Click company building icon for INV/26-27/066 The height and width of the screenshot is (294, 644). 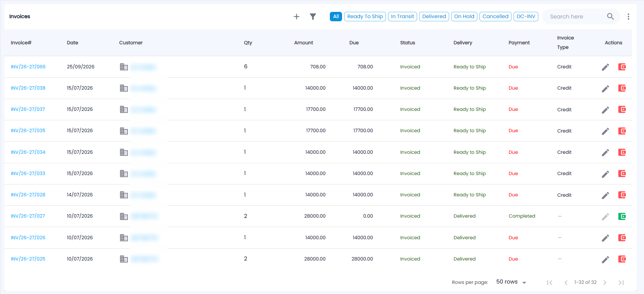124,67
